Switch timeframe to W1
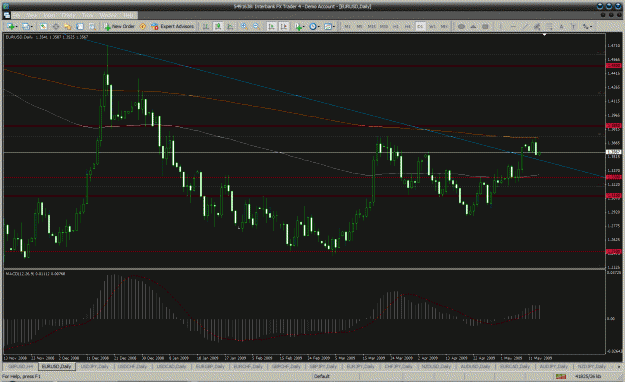This screenshot has height=382, width=625. 432,26
